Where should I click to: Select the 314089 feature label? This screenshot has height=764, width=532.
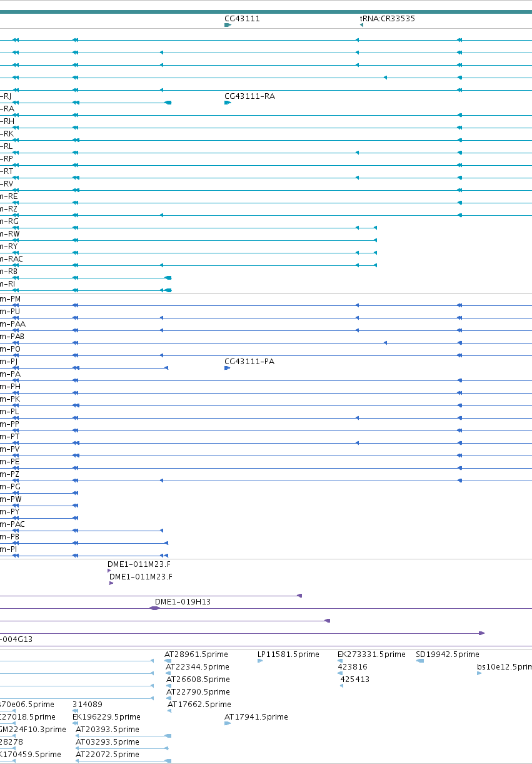88,705
